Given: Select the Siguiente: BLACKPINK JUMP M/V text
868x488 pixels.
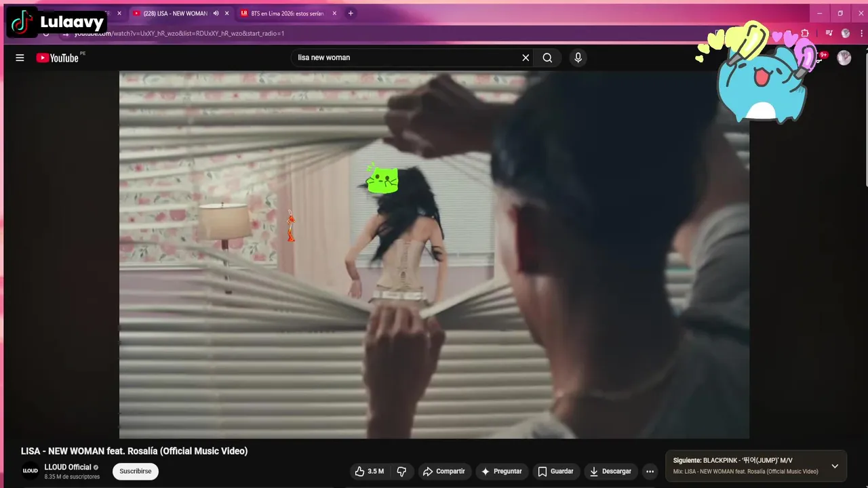Looking at the screenshot, I should (732, 460).
